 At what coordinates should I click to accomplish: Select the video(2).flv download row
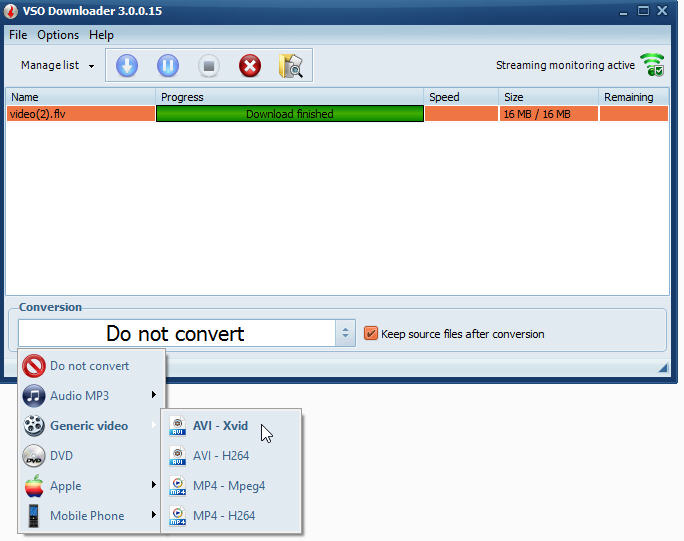tap(337, 114)
